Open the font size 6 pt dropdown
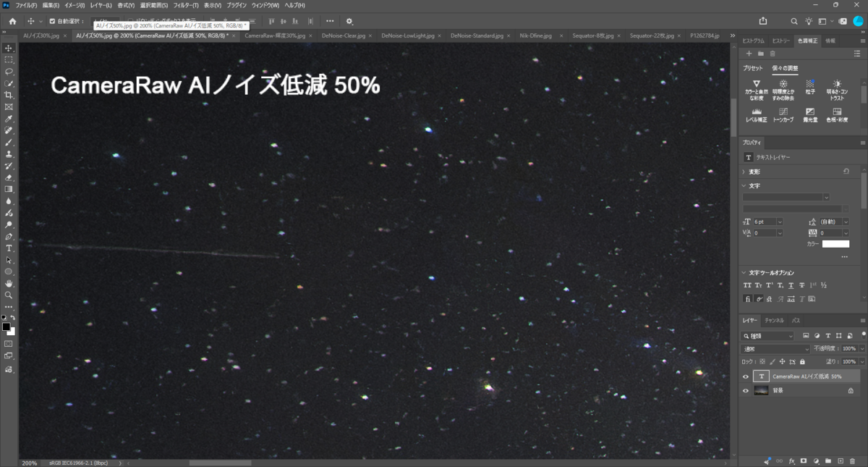 click(x=780, y=222)
